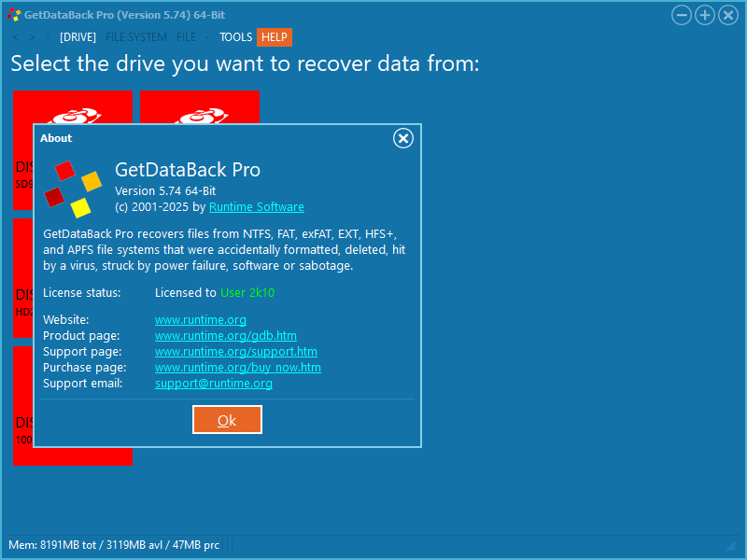Image resolution: width=747 pixels, height=560 pixels.
Task: Click the support@runtime.org email link
Action: (x=214, y=384)
